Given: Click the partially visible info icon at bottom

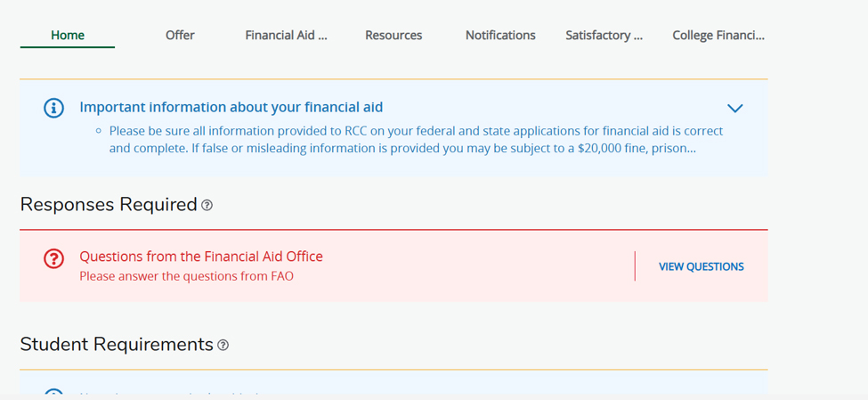Looking at the screenshot, I should [53, 394].
